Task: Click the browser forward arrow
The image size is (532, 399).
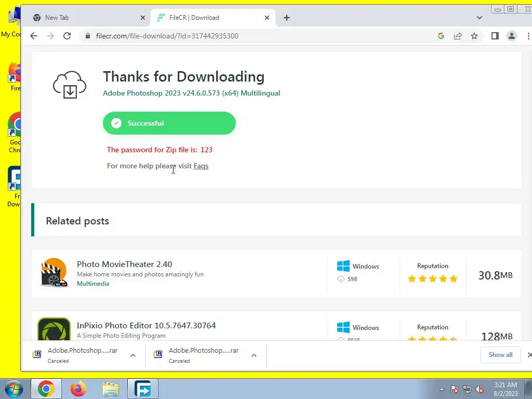Action: click(x=50, y=36)
